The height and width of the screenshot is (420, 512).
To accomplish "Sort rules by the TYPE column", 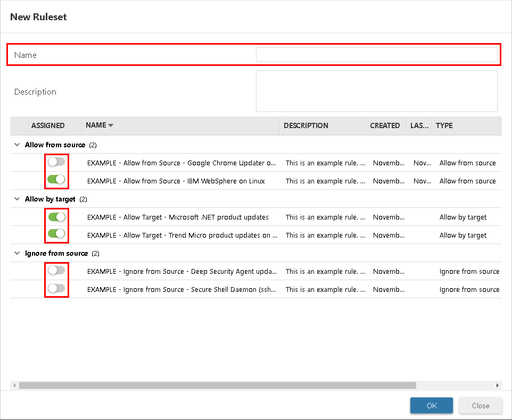I will coord(444,125).
